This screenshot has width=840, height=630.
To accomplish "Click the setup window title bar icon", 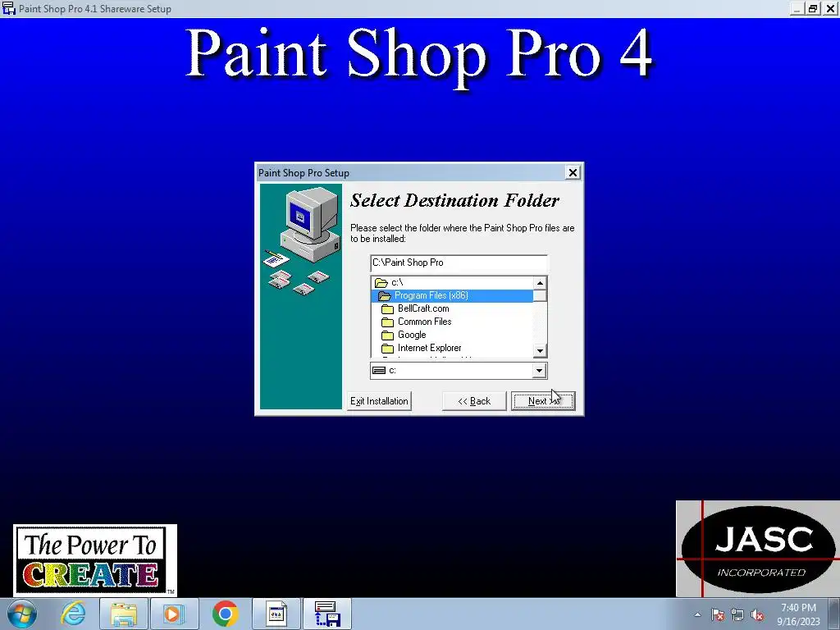I will pos(8,8).
